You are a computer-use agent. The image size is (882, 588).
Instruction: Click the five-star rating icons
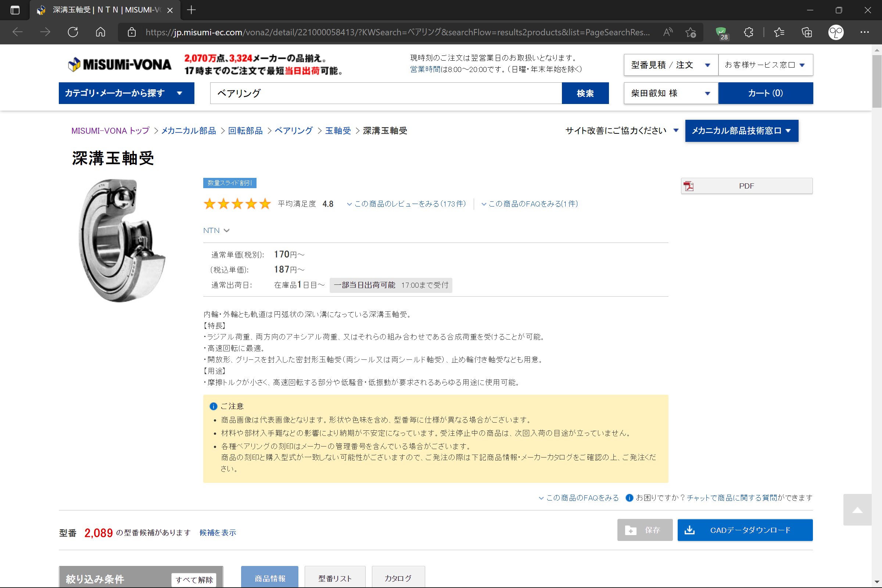pyautogui.click(x=237, y=204)
